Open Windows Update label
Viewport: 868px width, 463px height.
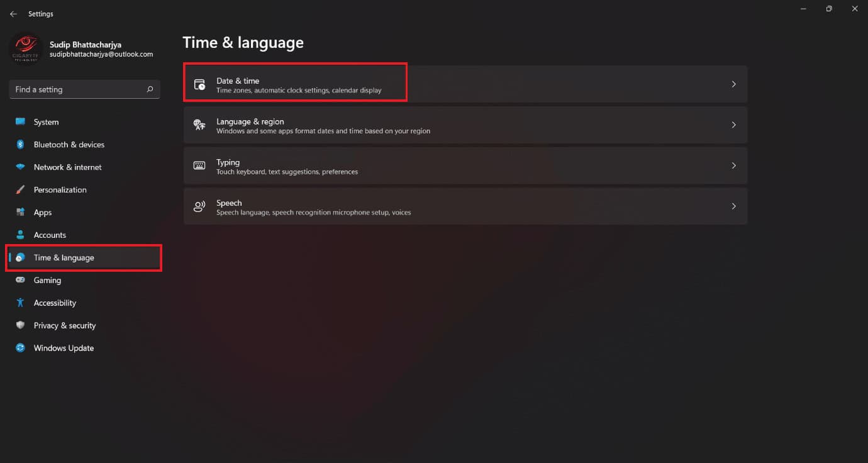[x=64, y=348]
